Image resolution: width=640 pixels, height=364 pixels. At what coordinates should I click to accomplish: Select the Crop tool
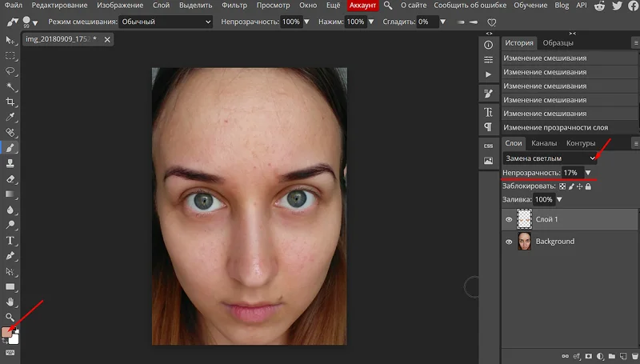[x=10, y=102]
